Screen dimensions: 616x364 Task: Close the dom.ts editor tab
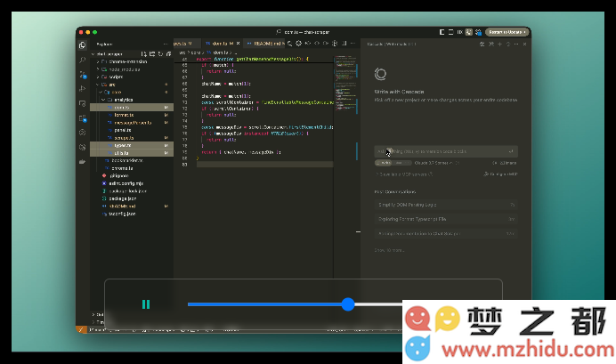point(238,44)
